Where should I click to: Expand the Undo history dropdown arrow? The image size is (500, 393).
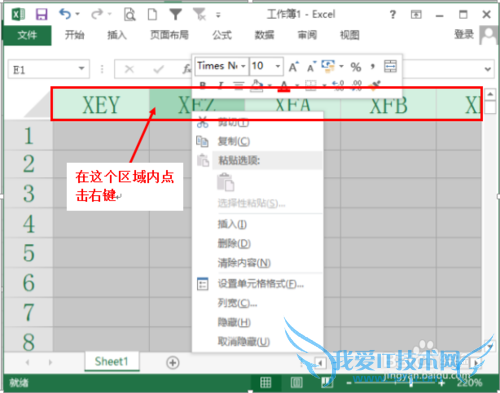[x=78, y=14]
